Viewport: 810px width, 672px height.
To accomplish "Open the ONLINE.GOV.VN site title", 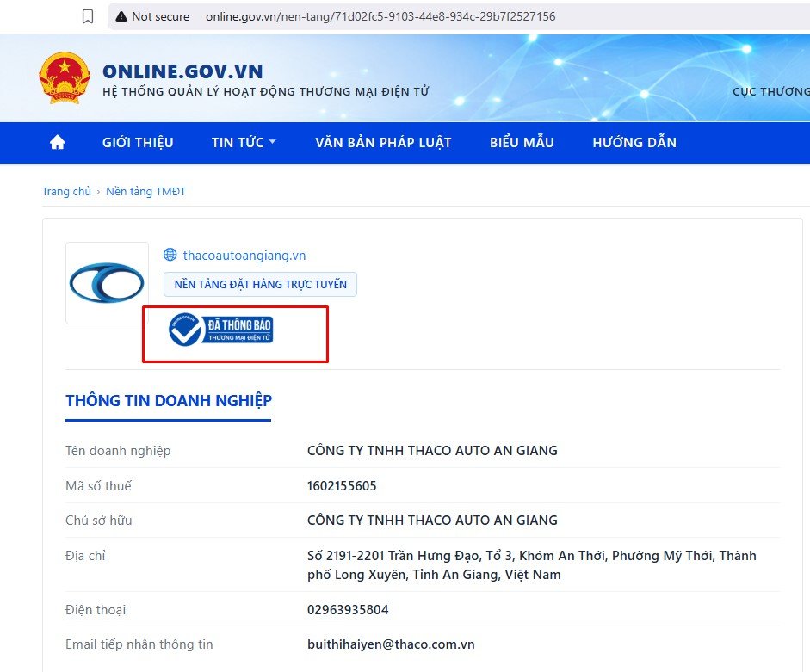I will coord(182,71).
